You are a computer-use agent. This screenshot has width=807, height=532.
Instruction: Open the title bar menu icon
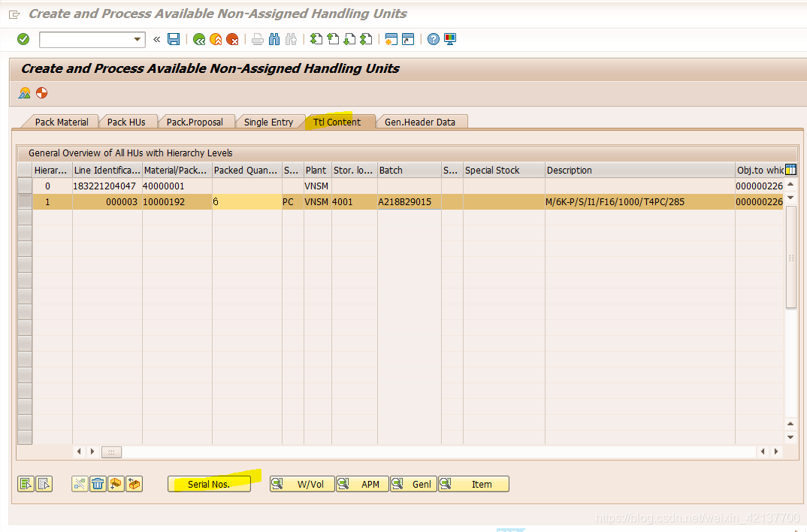pyautogui.click(x=14, y=14)
